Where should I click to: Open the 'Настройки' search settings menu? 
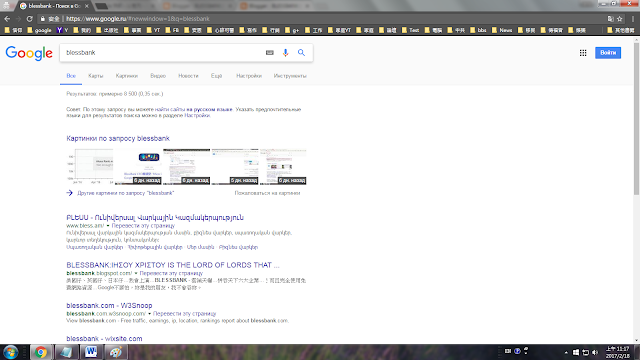click(249, 76)
